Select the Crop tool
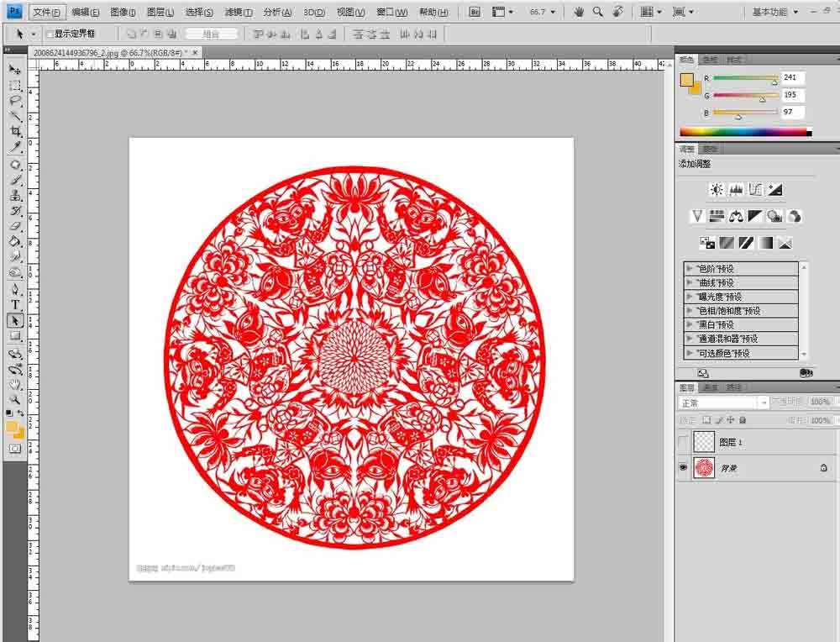This screenshot has width=840, height=642. tap(15, 131)
